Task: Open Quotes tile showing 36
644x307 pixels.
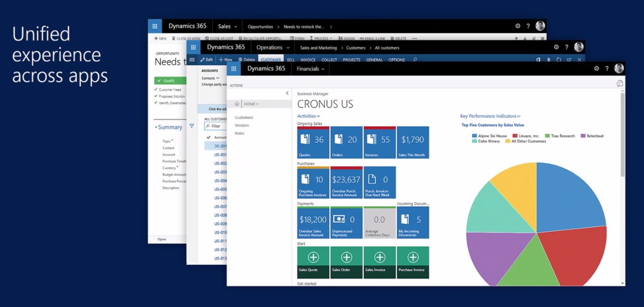Action: coord(313,142)
